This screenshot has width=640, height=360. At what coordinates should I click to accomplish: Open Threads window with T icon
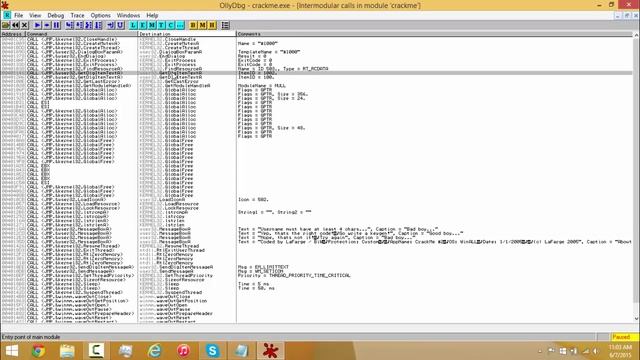(161, 25)
